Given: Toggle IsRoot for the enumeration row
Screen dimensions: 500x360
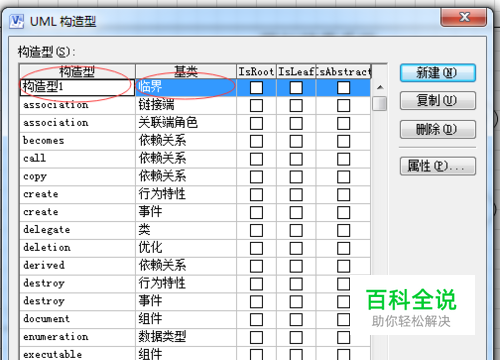Looking at the screenshot, I should 256,337.
